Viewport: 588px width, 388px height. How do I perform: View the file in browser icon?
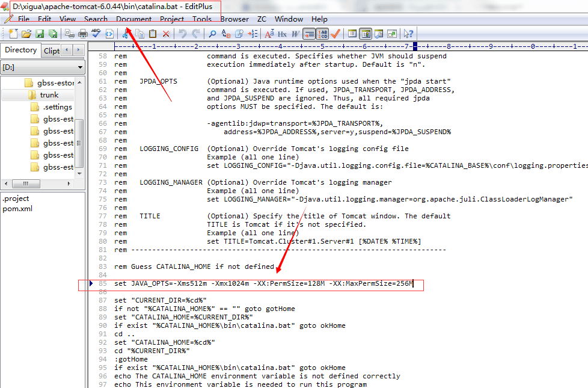click(109, 34)
